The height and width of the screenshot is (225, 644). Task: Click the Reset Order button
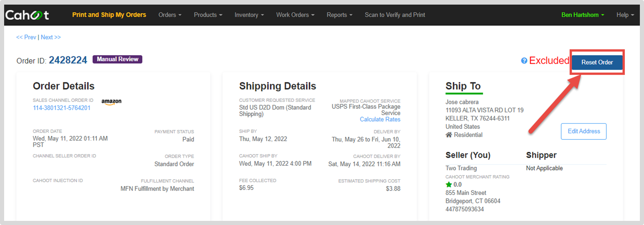597,62
